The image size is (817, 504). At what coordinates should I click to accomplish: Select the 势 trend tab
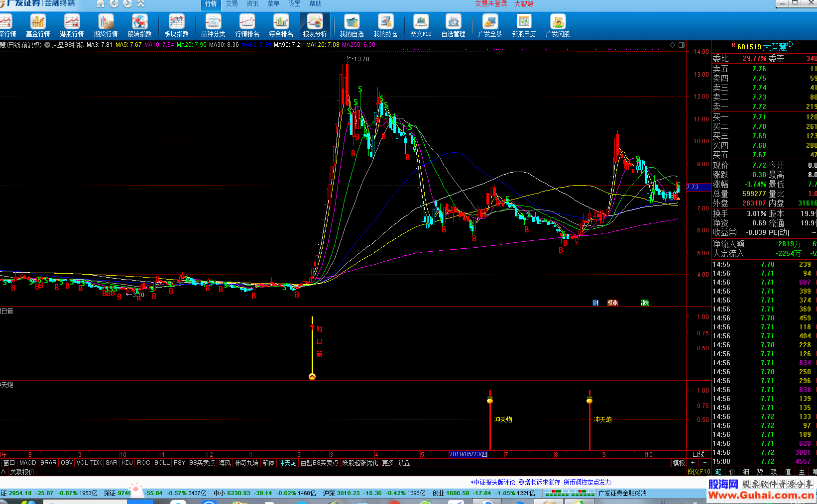tap(760, 472)
